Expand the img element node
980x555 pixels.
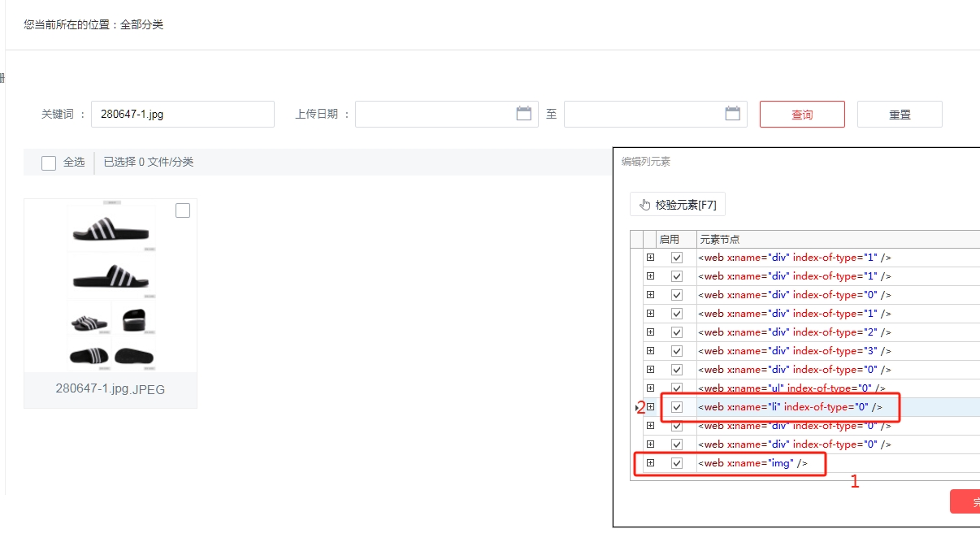point(650,463)
